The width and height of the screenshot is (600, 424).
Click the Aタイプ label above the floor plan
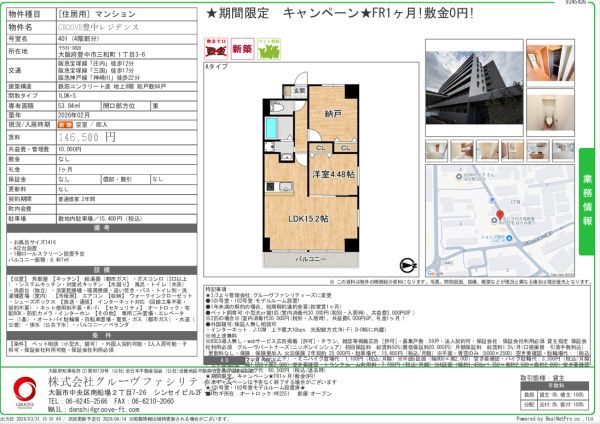click(x=216, y=67)
